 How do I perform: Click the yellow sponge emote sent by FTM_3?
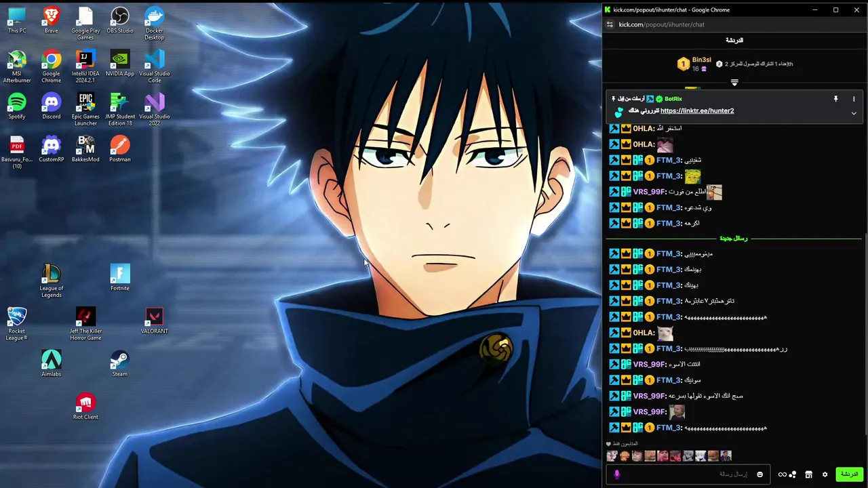(x=692, y=176)
